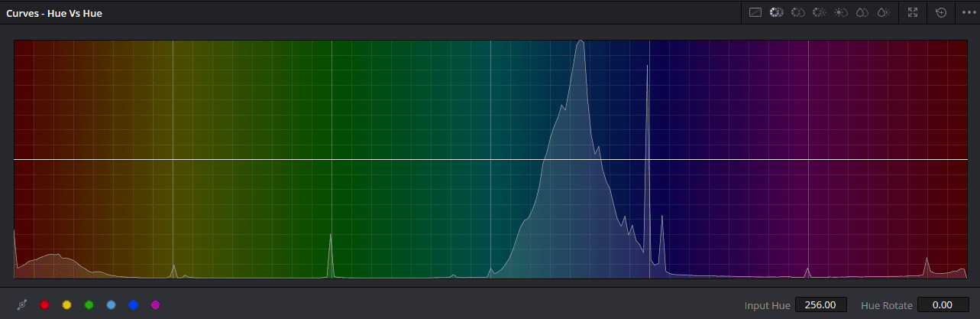Switch to Sat Vs Lum curve
The image size is (980, 319).
(x=883, y=12)
